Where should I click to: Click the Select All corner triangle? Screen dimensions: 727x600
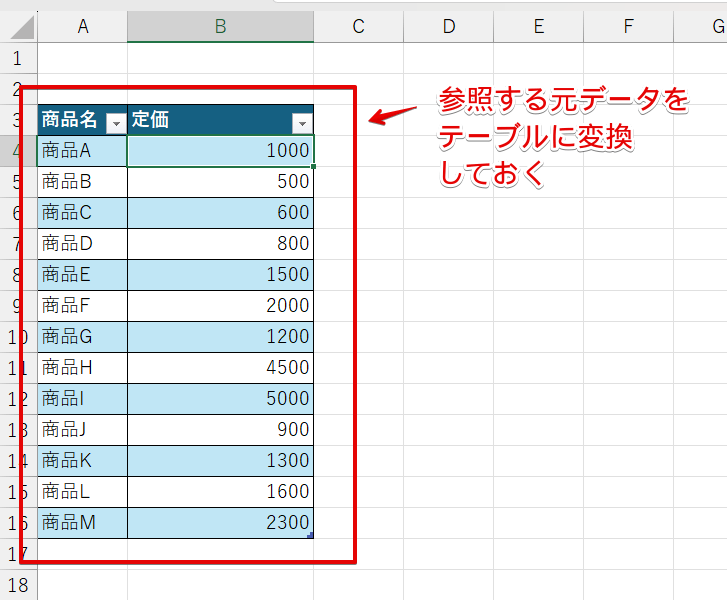coord(22,27)
